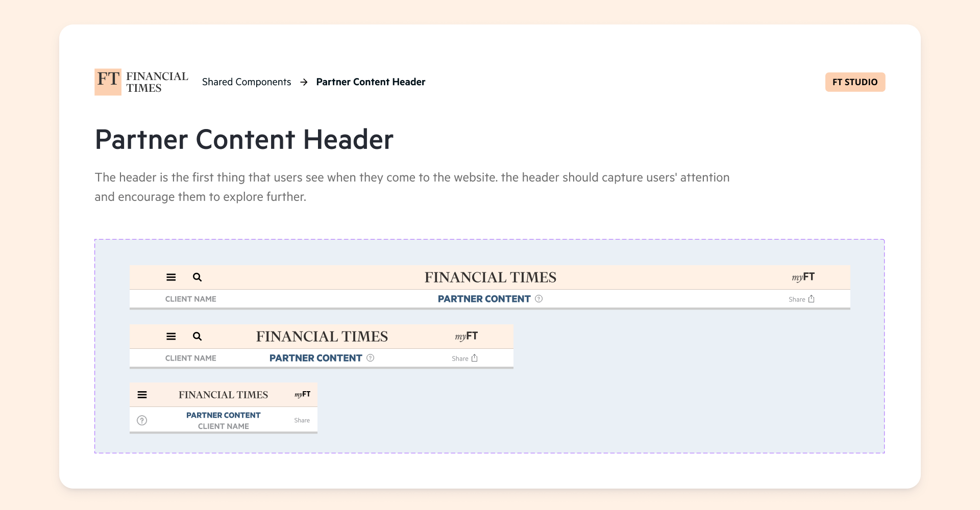Click FINANCIAL TIMES masthead in medium header
The height and width of the screenshot is (510, 980).
pyautogui.click(x=322, y=337)
